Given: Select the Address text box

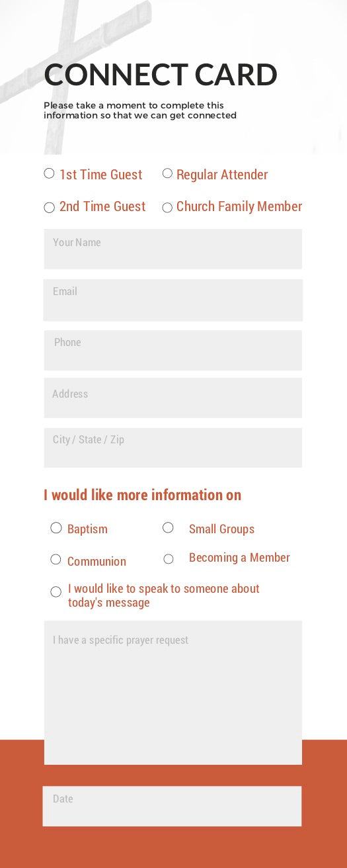Looking at the screenshot, I should [x=173, y=398].
